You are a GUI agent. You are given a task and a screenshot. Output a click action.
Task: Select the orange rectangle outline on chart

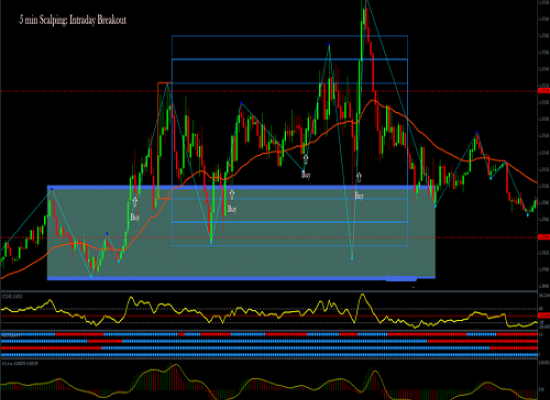[165, 141]
